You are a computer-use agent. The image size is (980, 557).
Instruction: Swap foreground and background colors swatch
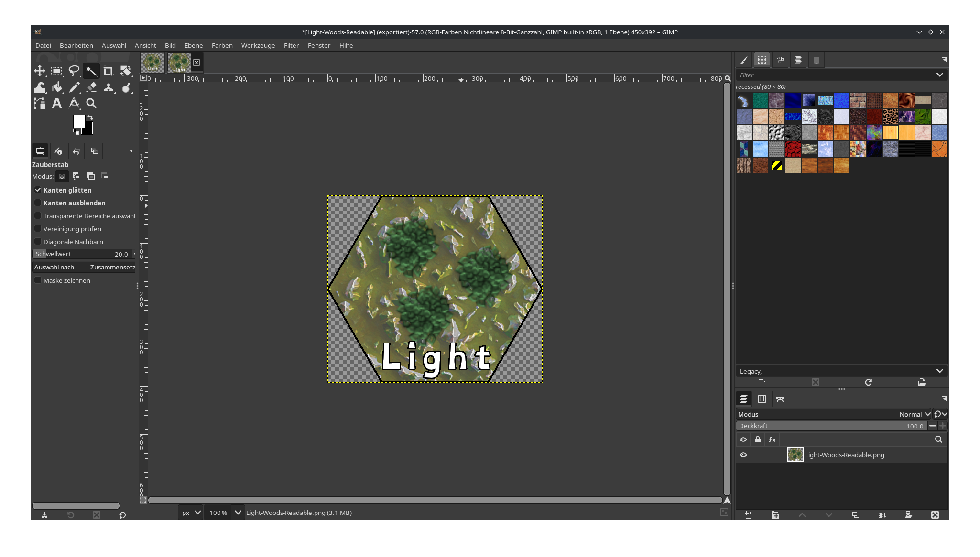point(90,118)
